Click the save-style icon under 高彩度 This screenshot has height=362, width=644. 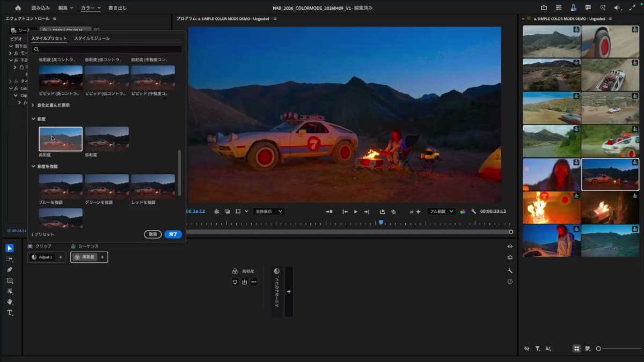point(244,282)
